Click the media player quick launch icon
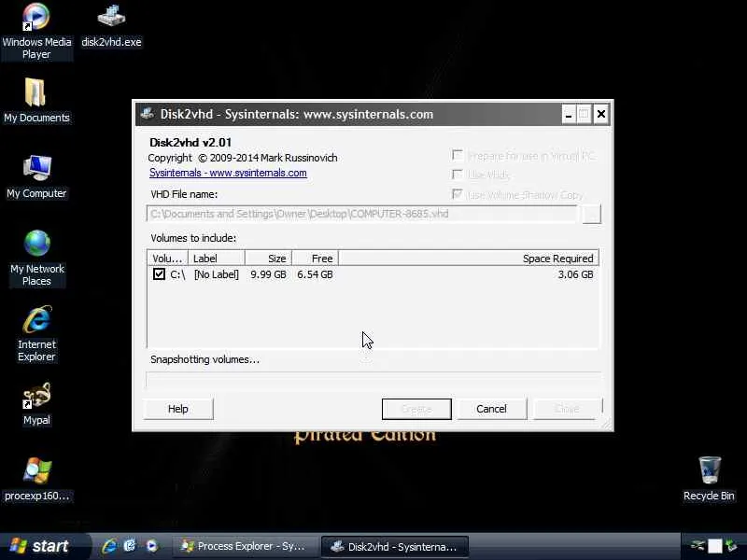This screenshot has height=560, width=747. [x=151, y=546]
